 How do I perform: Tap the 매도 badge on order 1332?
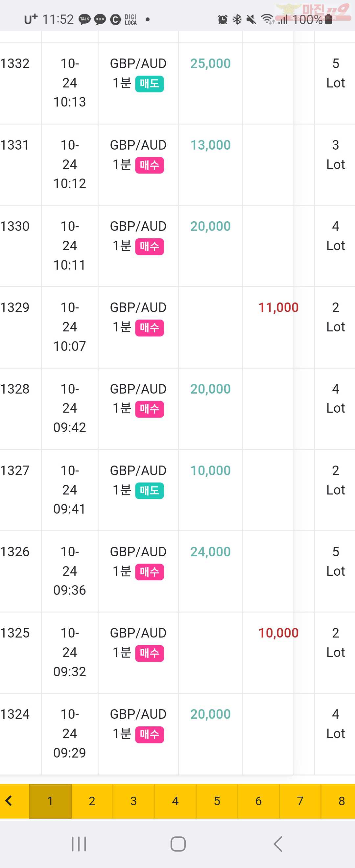(x=150, y=84)
